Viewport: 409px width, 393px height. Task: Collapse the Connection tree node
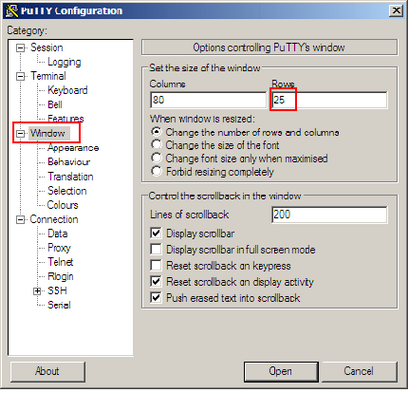tap(21, 220)
